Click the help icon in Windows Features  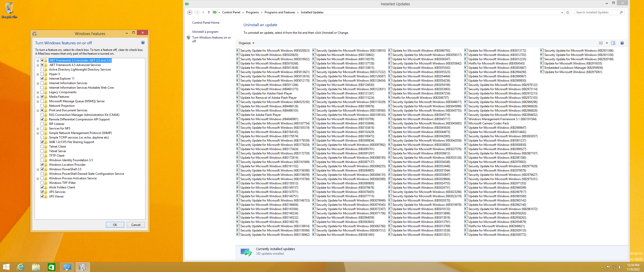[x=143, y=43]
